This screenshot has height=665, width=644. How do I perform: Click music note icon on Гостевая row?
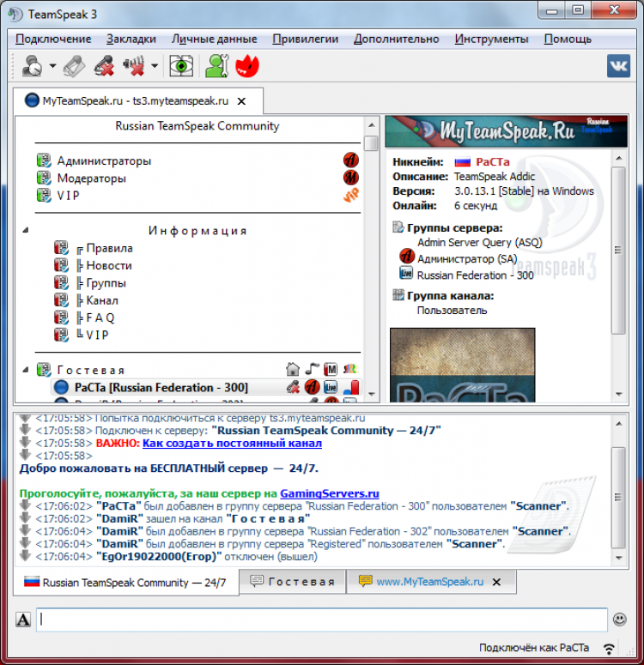tap(312, 369)
